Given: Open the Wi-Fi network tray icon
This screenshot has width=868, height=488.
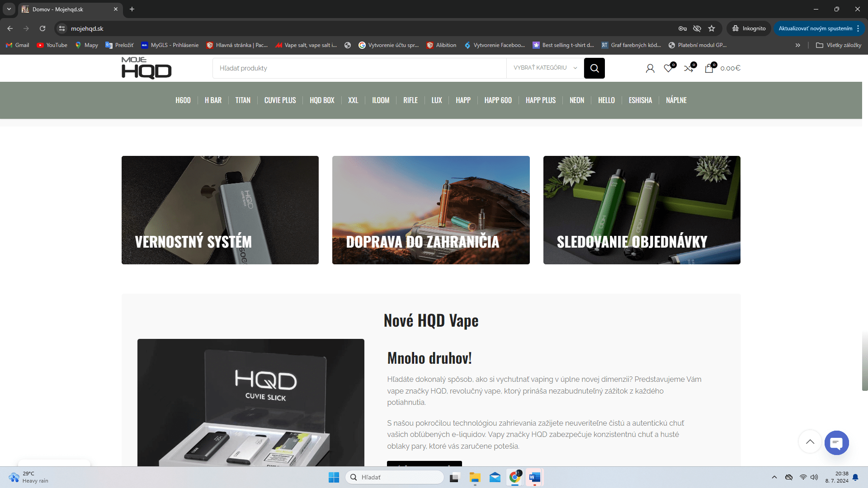Looking at the screenshot, I should click(803, 477).
